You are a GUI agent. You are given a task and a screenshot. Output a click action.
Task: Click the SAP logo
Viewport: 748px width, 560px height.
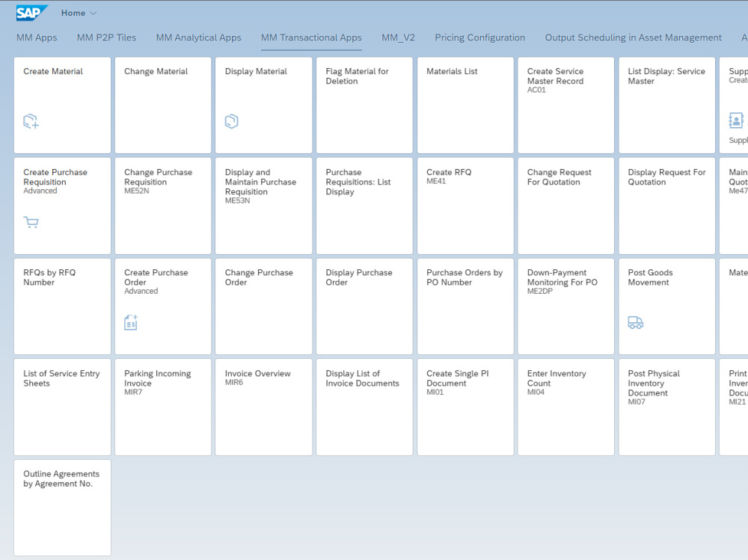coord(31,13)
